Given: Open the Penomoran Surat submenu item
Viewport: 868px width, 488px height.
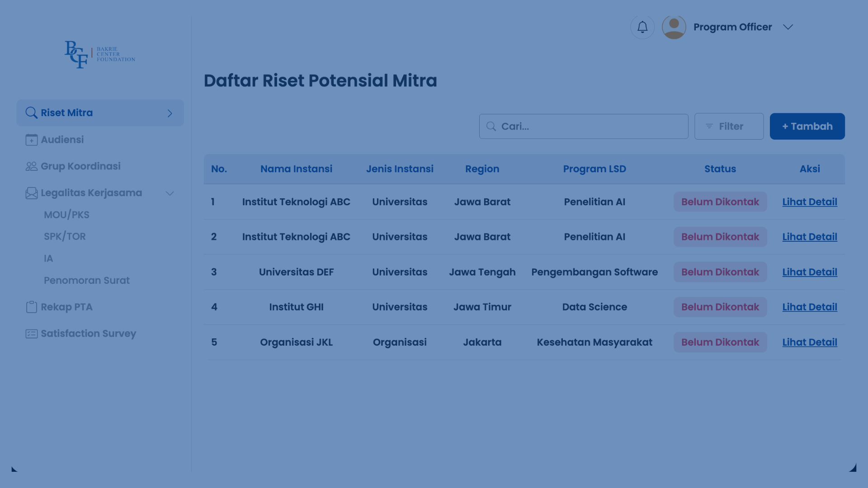Looking at the screenshot, I should point(87,280).
